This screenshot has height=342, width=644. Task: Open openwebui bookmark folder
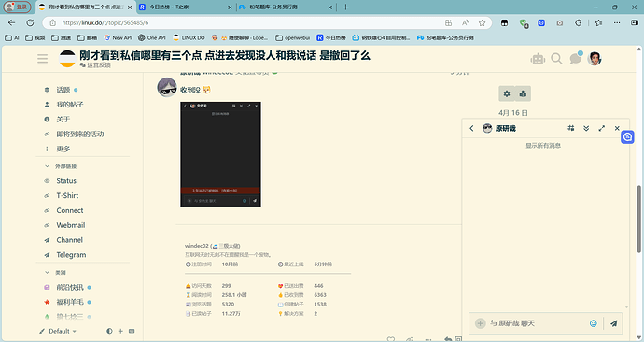293,37
